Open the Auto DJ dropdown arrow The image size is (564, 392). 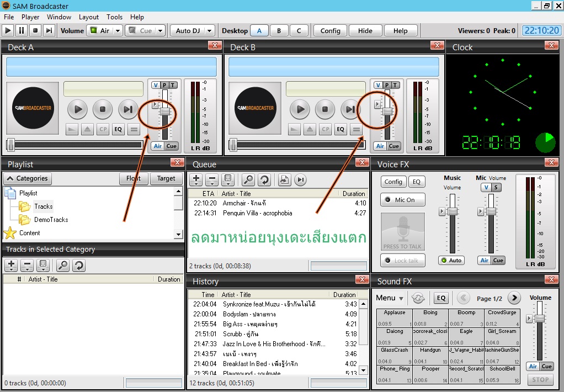[209, 30]
